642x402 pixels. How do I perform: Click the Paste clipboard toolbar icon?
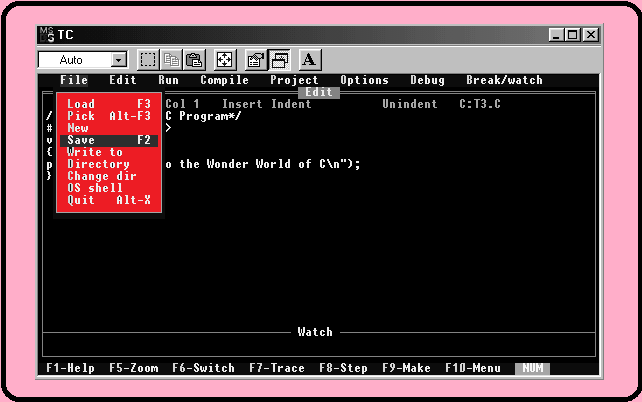pyautogui.click(x=194, y=60)
